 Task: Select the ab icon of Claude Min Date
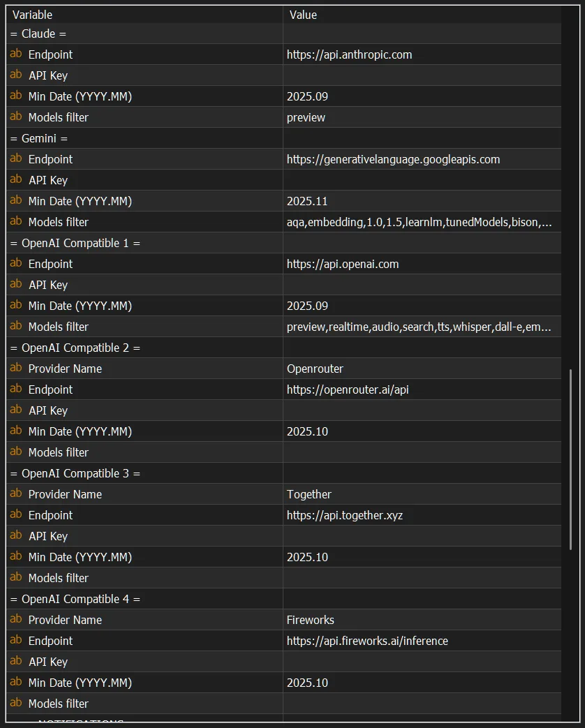pos(16,96)
